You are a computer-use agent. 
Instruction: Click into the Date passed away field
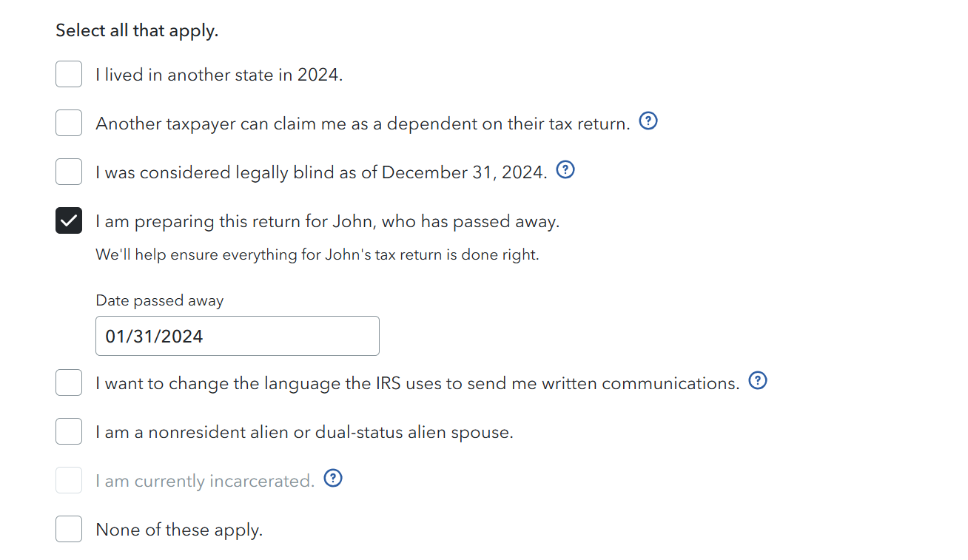tap(238, 336)
